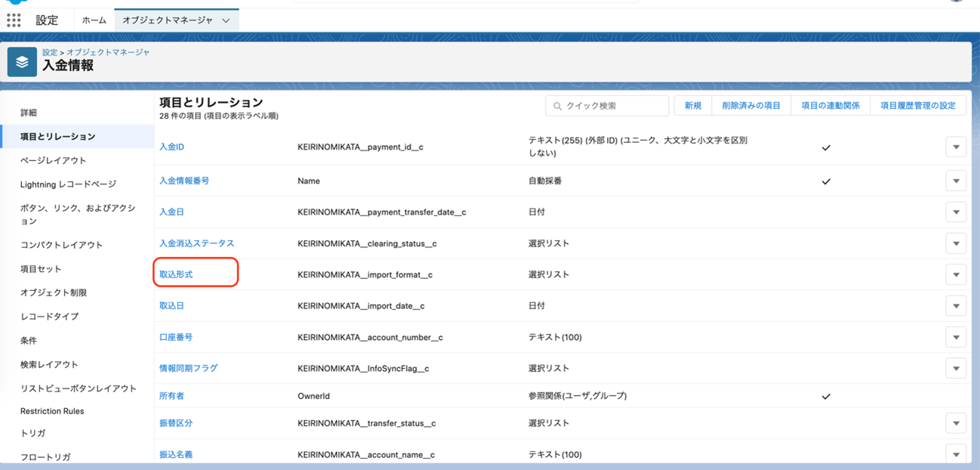
Task: Click 項目の連動関係 button
Action: click(x=830, y=106)
